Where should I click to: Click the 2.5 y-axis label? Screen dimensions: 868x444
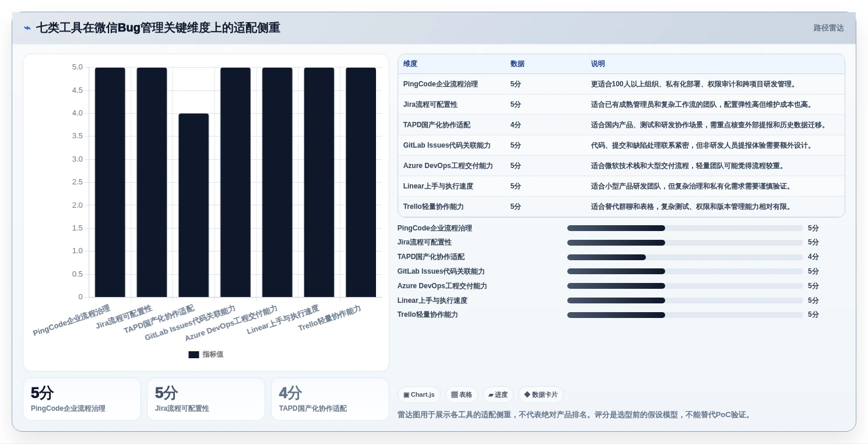pos(77,182)
